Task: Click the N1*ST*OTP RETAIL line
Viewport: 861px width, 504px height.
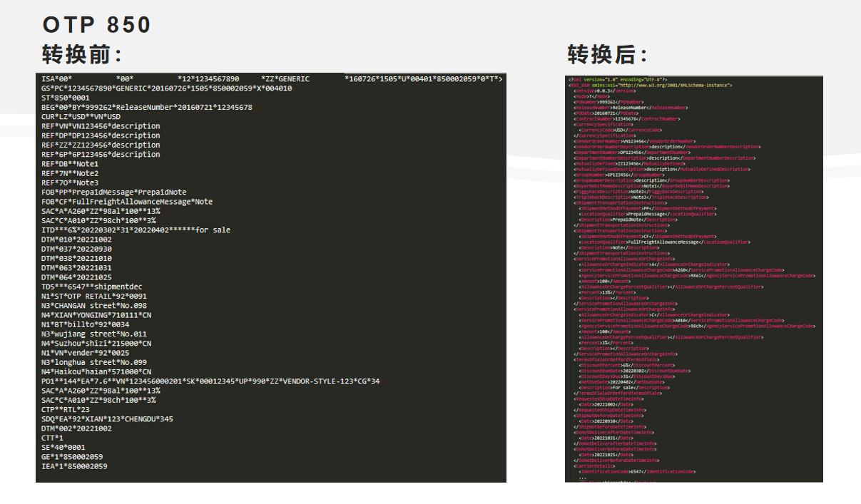Action: click(x=93, y=297)
